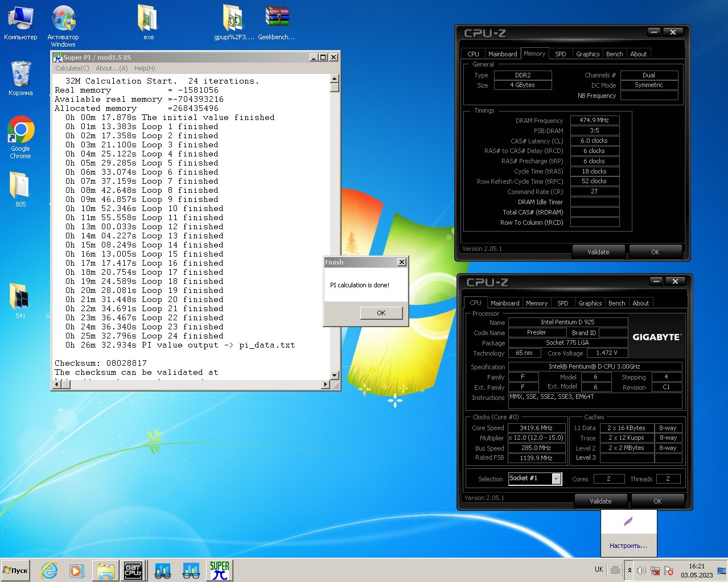Open Action Center flag tray icon
Image resolution: width=728 pixels, height=582 pixels.
669,570
